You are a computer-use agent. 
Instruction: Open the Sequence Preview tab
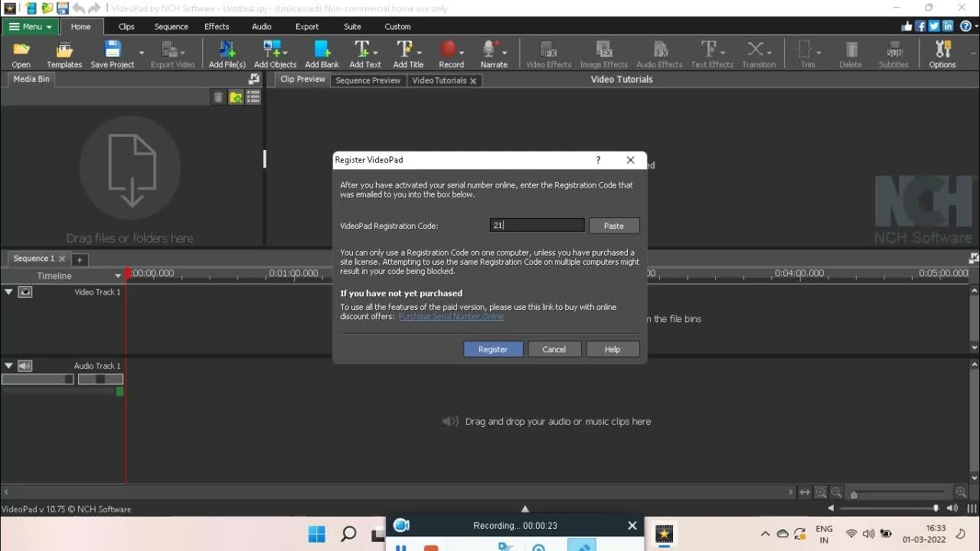click(367, 80)
